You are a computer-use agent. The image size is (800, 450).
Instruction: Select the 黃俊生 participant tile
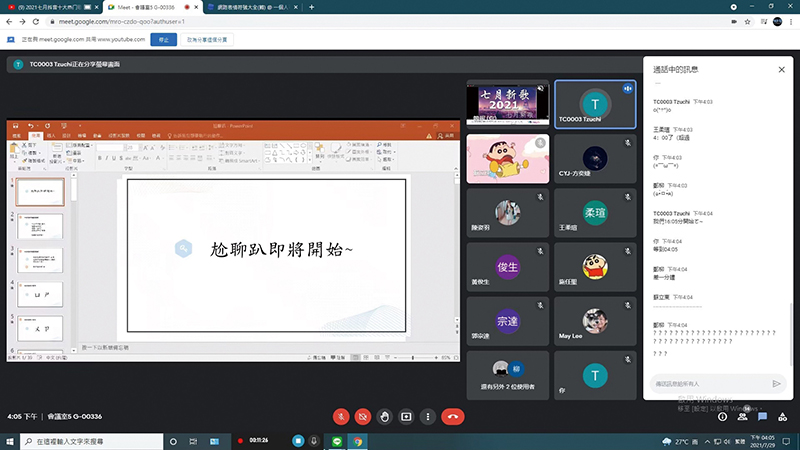508,267
